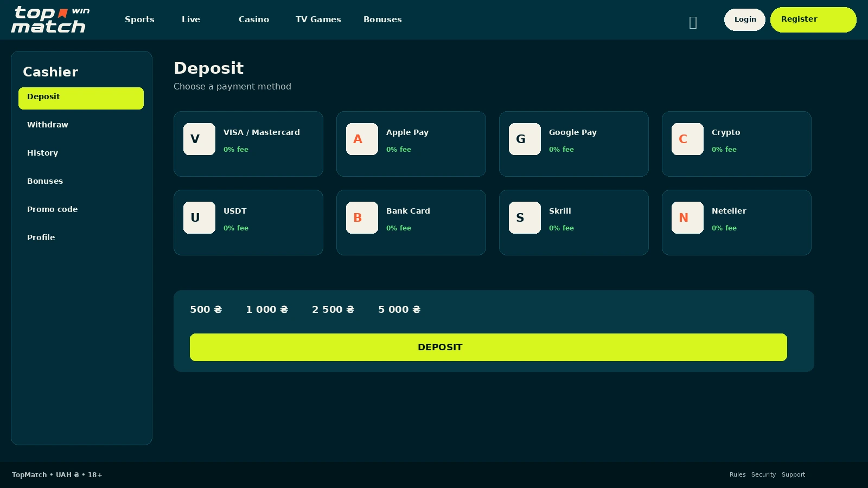This screenshot has width=868, height=488.
Task: Open the Support footer link
Action: pos(793,474)
